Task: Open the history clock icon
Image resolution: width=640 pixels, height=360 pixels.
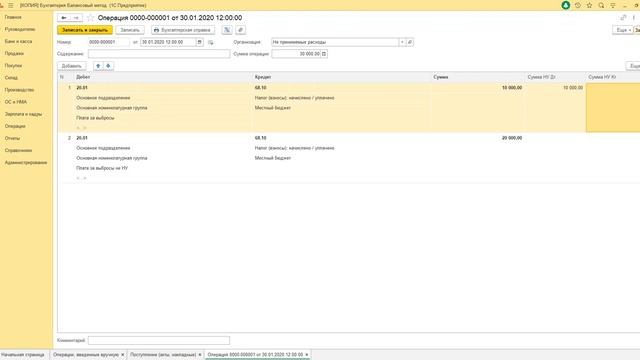Action: tap(578, 5)
